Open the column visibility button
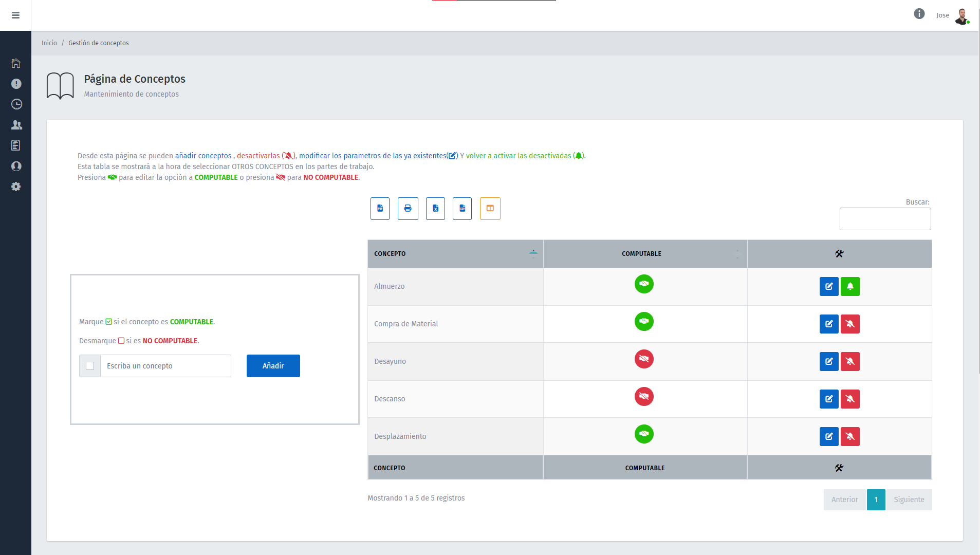This screenshot has height=555, width=980. 490,209
